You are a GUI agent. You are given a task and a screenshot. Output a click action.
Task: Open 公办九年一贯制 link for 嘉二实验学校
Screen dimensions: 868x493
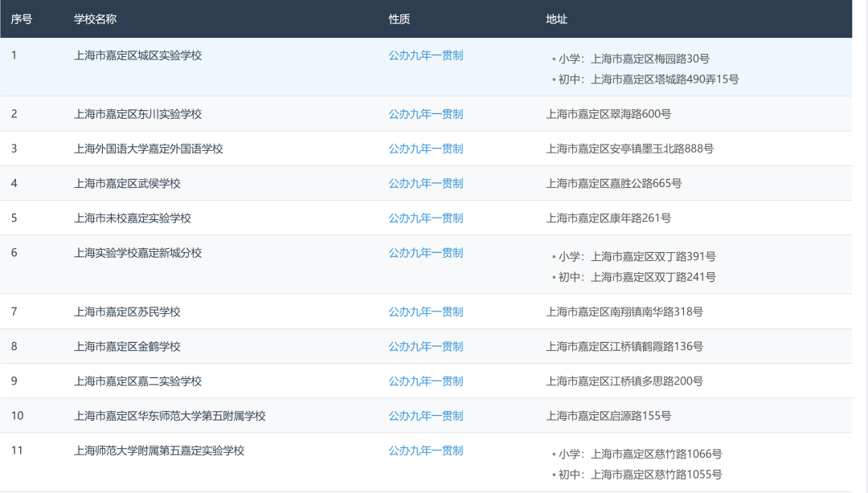426,381
